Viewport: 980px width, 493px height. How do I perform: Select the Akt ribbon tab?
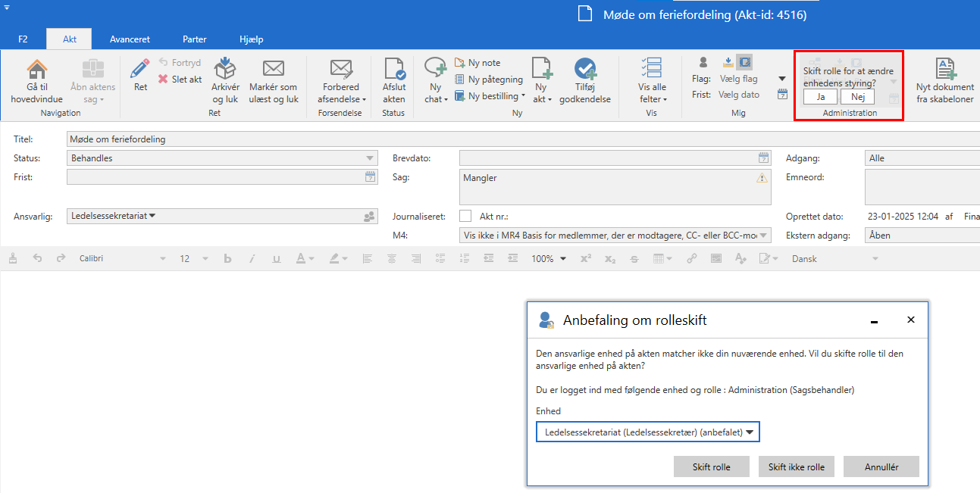[69, 39]
